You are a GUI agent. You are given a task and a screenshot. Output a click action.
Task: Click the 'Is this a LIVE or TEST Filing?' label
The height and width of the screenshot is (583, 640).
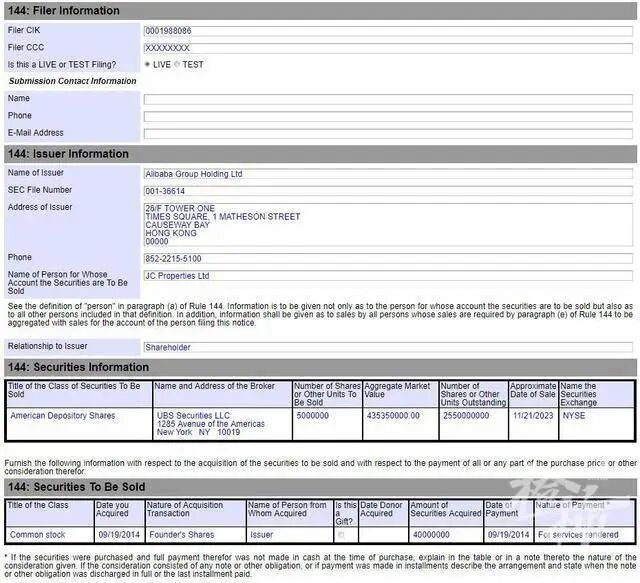[x=62, y=65]
